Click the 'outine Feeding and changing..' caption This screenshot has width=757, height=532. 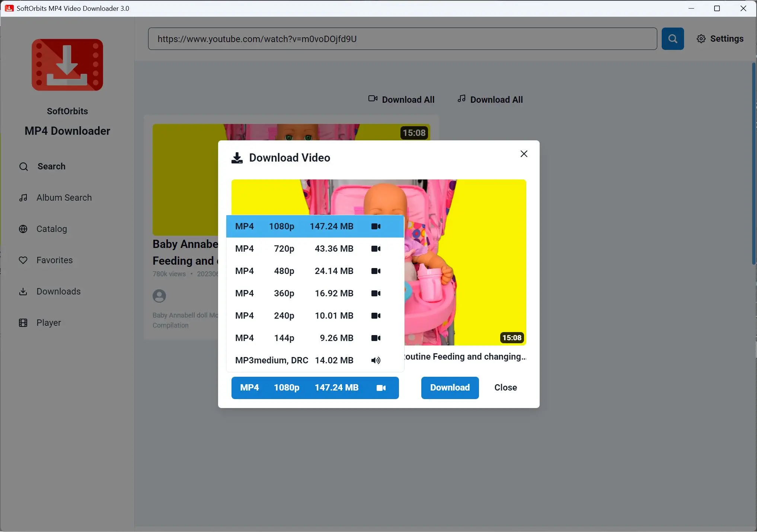point(465,357)
